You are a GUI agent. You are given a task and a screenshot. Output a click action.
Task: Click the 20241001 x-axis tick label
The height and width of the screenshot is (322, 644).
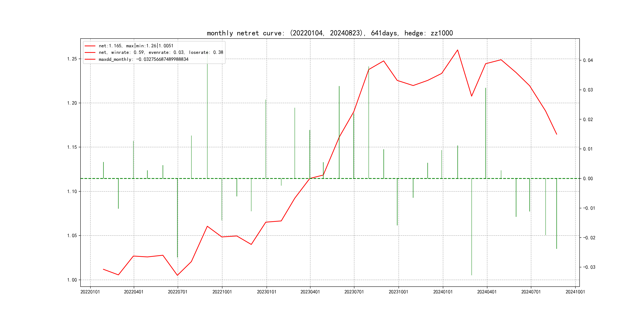(x=575, y=292)
